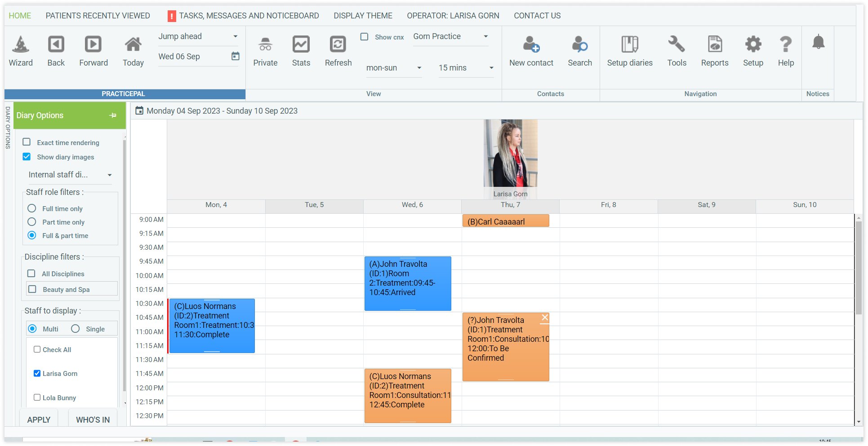Click the Diary Options panel scrollbar
This screenshot has width=868, height=446.
[124, 265]
